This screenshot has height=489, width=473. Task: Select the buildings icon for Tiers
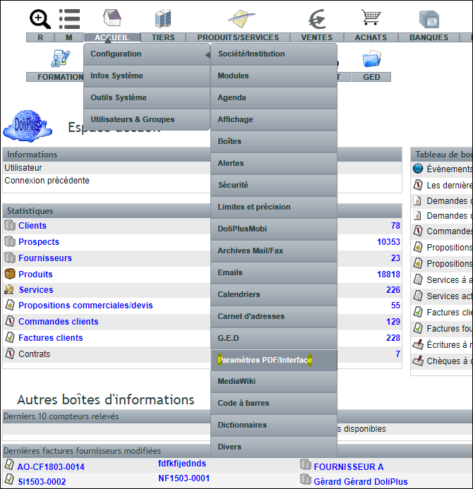coord(163,19)
